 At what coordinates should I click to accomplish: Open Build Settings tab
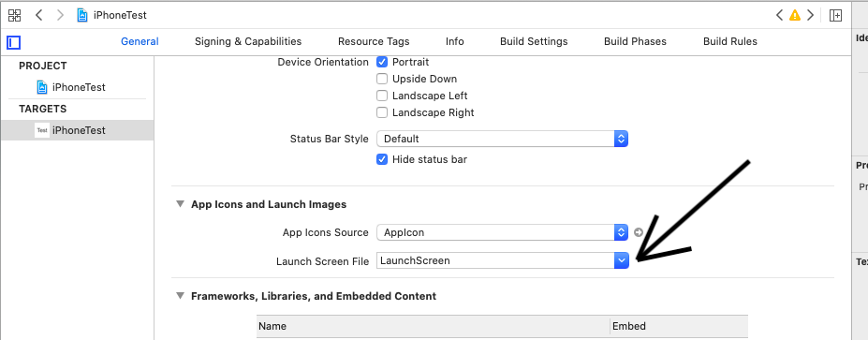534,41
